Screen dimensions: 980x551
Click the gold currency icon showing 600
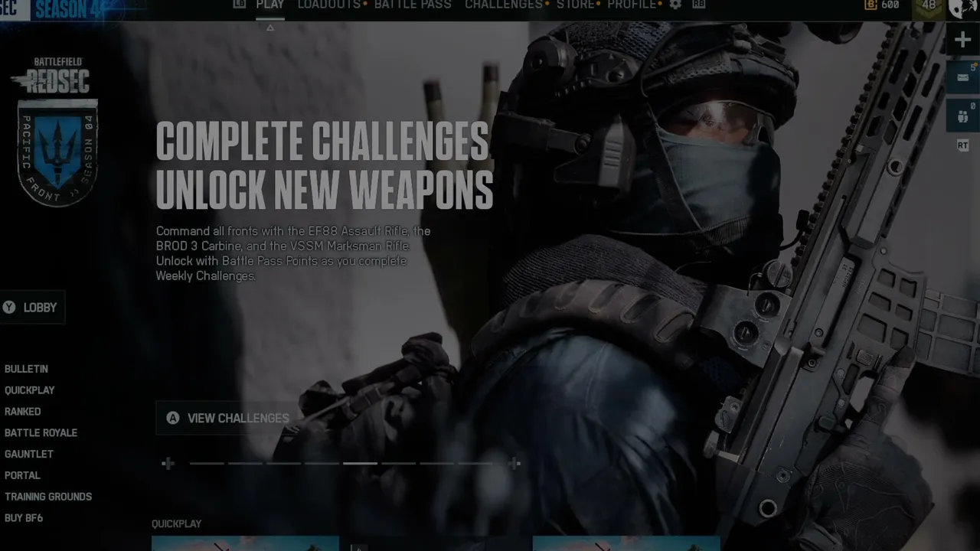(870, 5)
